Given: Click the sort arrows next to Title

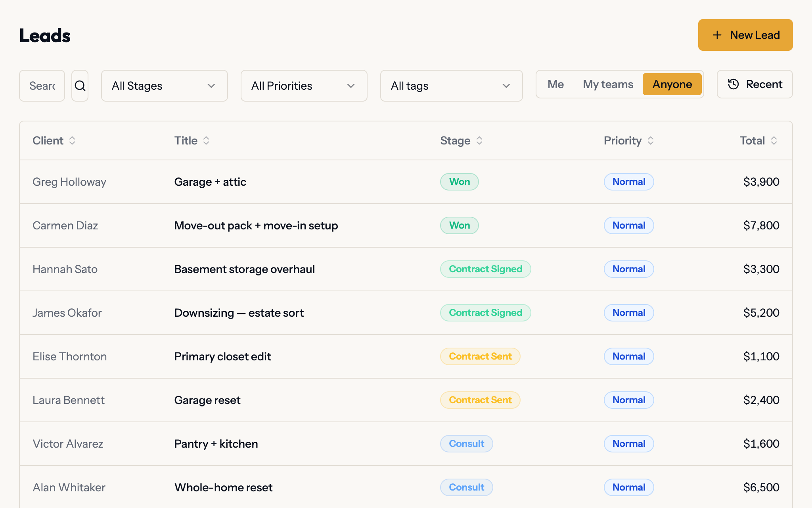Looking at the screenshot, I should click(x=206, y=140).
